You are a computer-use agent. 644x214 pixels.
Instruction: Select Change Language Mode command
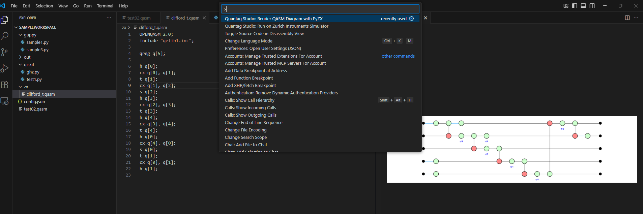[x=248, y=41]
